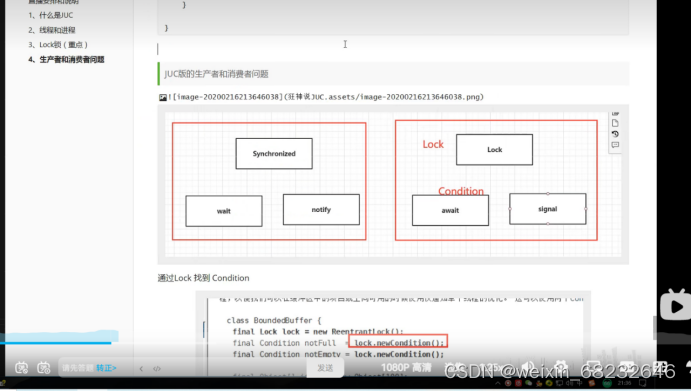
Task: Click the code line class BoundedBuffer {
Action: (274, 320)
